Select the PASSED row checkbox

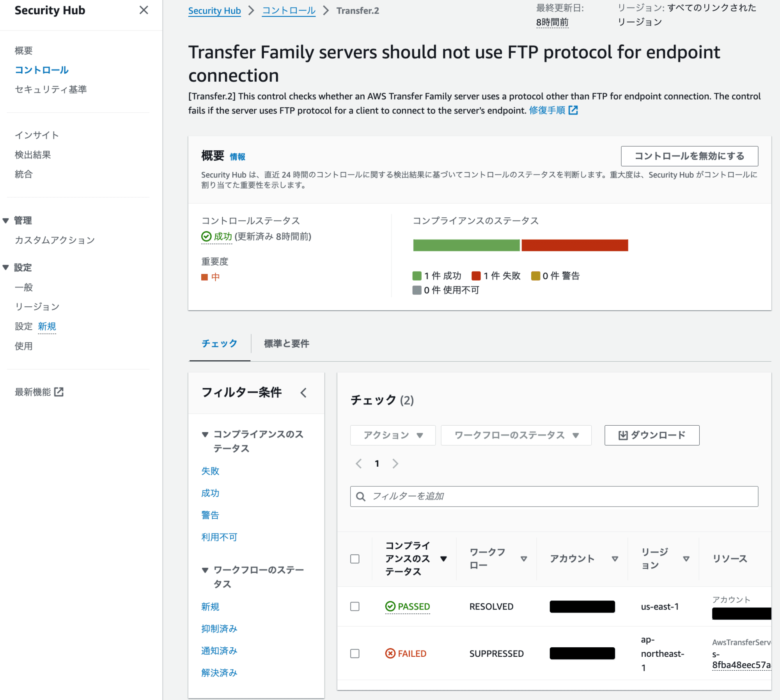(x=355, y=606)
